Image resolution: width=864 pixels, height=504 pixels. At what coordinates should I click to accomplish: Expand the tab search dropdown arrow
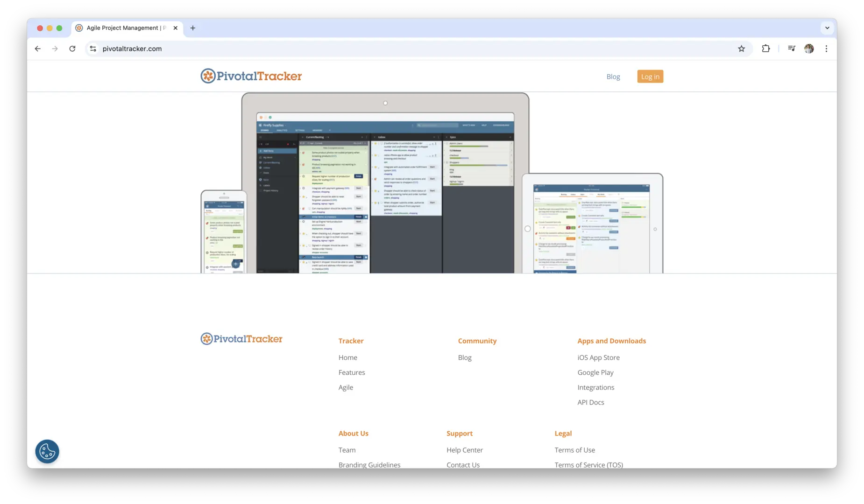[827, 28]
